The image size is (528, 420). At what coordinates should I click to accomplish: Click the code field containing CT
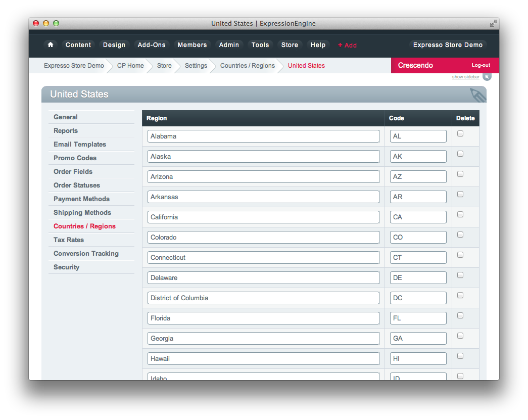[418, 257]
